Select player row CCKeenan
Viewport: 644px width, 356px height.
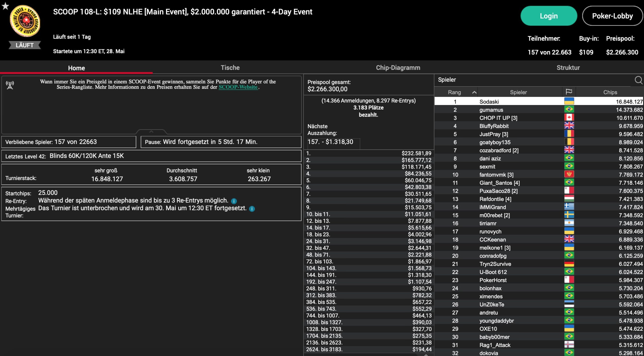[x=539, y=239]
